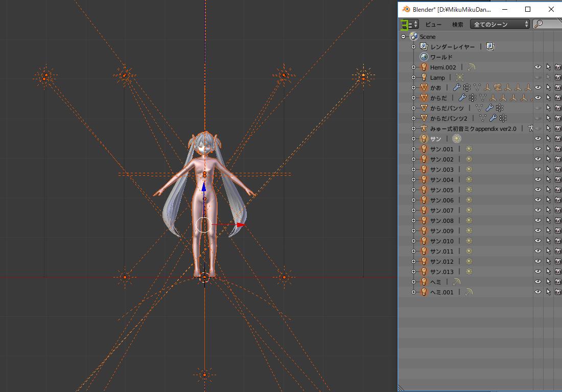This screenshot has height=392, width=562.
Task: Select the サン.009 row
Action: (480, 230)
